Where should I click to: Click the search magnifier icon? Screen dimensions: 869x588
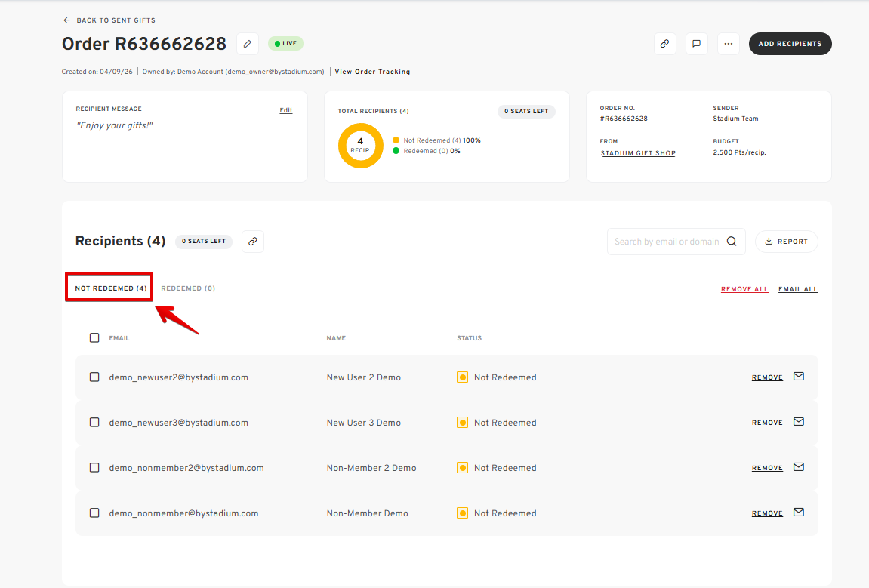click(732, 242)
